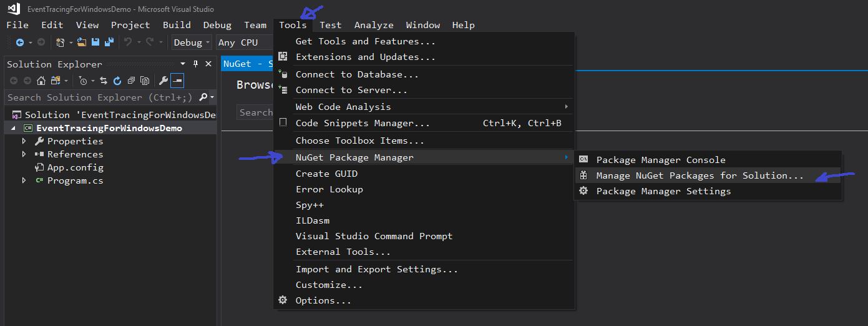Select the NuGet Package Manager menu item
The image size is (868, 326).
point(424,157)
